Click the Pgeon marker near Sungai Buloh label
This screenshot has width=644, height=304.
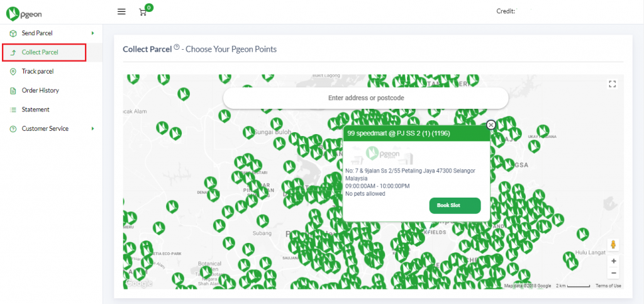[x=249, y=133]
